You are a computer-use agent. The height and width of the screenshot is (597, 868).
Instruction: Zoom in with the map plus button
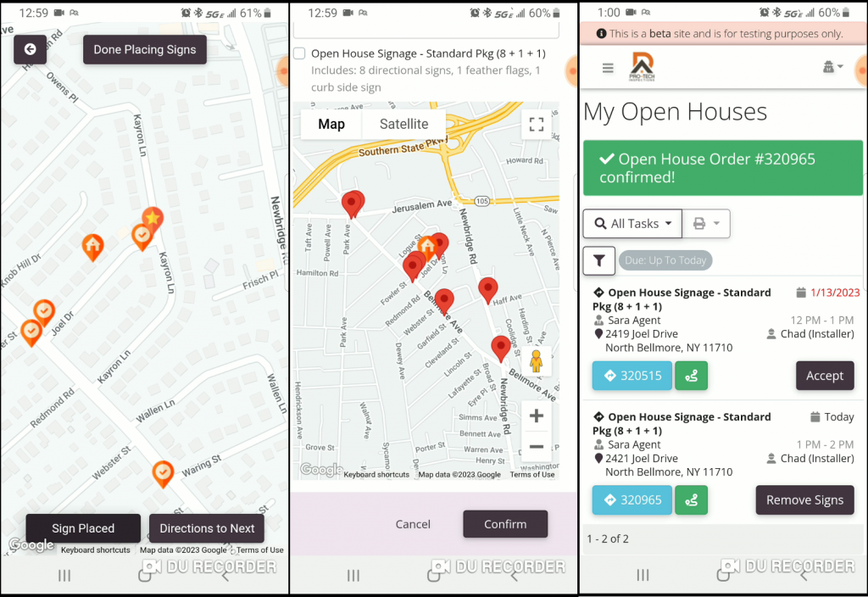[536, 416]
